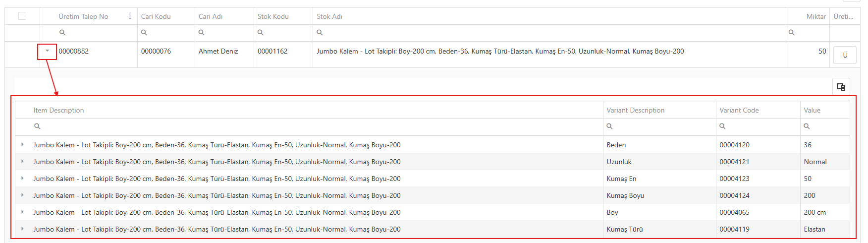
Task: Select Cari Kodu cell 00000076
Action: coord(156,51)
